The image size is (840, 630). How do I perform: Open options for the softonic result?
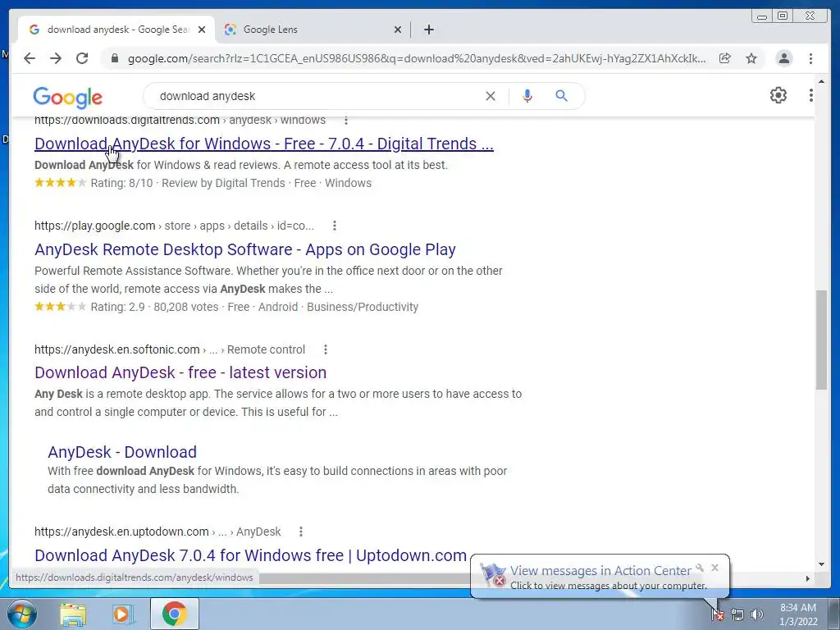[x=325, y=349]
